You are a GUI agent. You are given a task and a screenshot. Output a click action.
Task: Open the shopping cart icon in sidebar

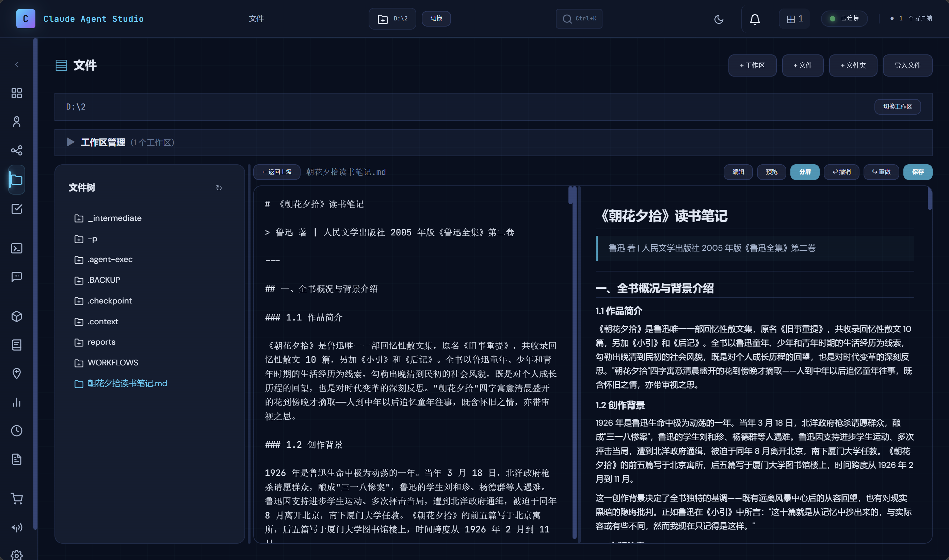17,498
